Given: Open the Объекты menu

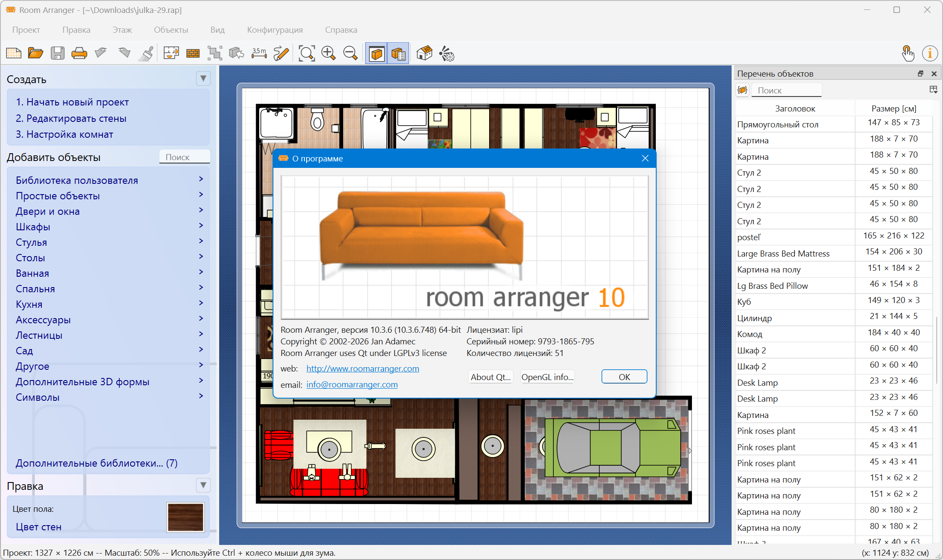Looking at the screenshot, I should click(x=171, y=30).
